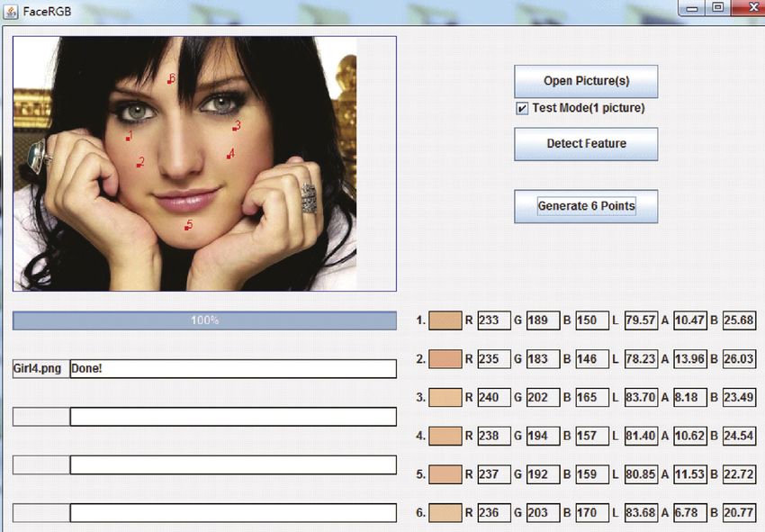Image resolution: width=765 pixels, height=532 pixels.
Task: Maximize the FaceRGB window
Action: point(717,7)
